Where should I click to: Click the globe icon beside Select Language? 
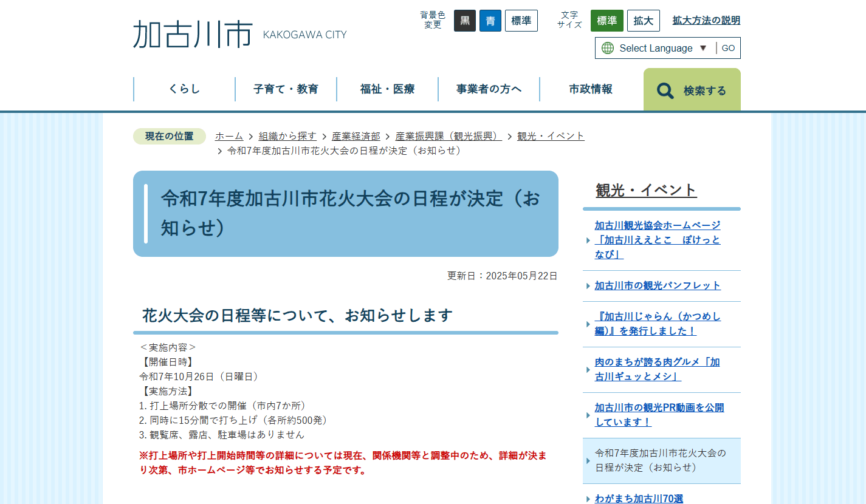[608, 48]
